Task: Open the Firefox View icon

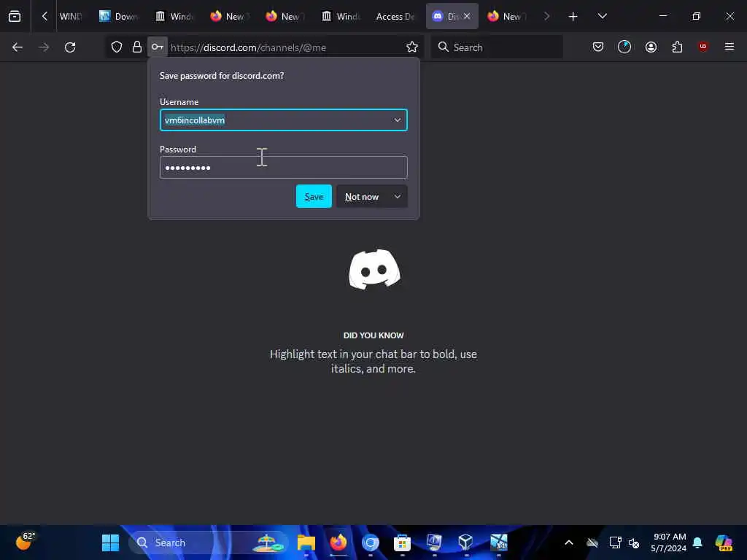Action: [15, 16]
